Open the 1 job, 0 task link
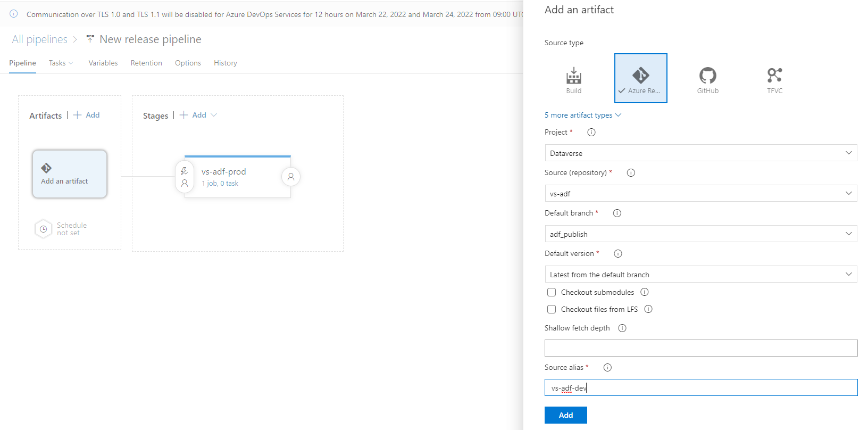This screenshot has width=868, height=430. coord(220,184)
